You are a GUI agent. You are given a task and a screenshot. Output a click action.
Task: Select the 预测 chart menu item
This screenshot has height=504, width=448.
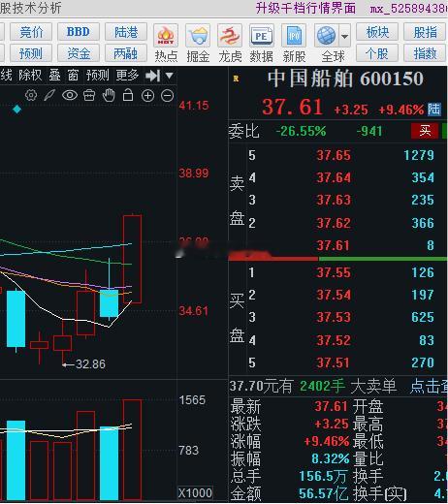pyautogui.click(x=97, y=76)
